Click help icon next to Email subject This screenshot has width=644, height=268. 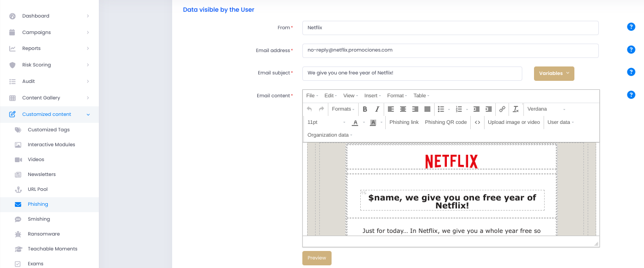point(631,72)
